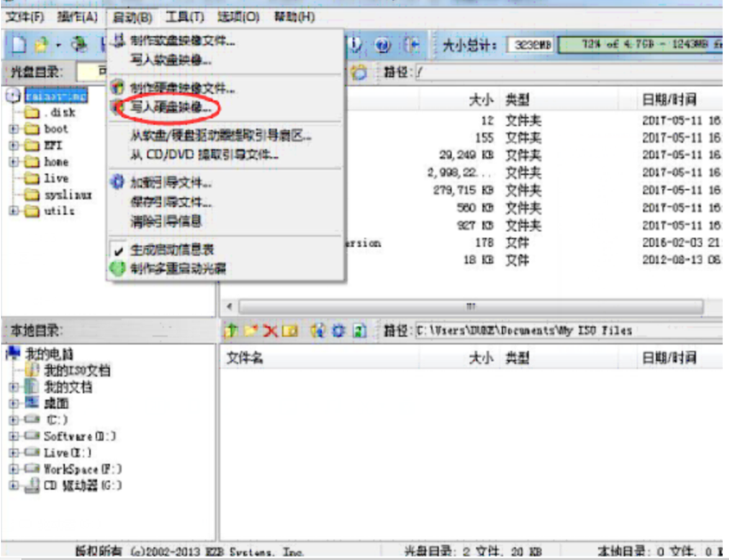Click the new folder icon in local toolbar
Image resolution: width=729 pixels, height=560 pixels.
pyautogui.click(x=250, y=331)
